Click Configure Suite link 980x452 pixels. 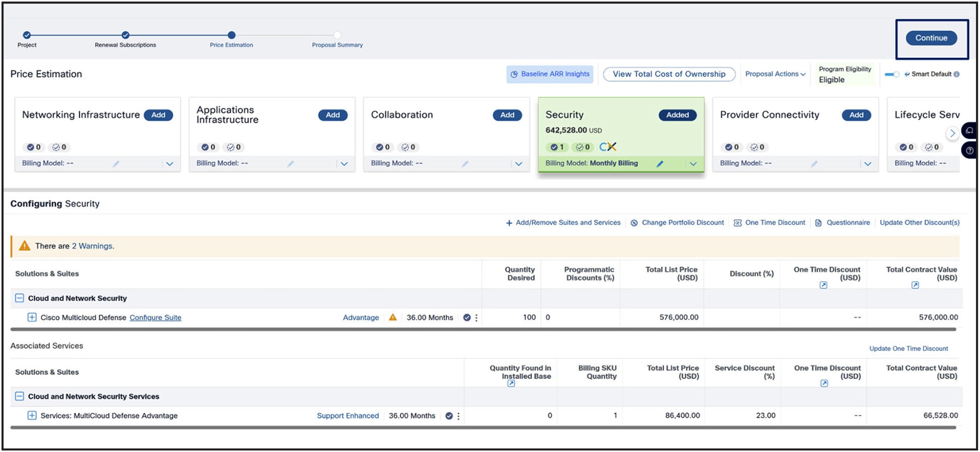click(x=156, y=318)
